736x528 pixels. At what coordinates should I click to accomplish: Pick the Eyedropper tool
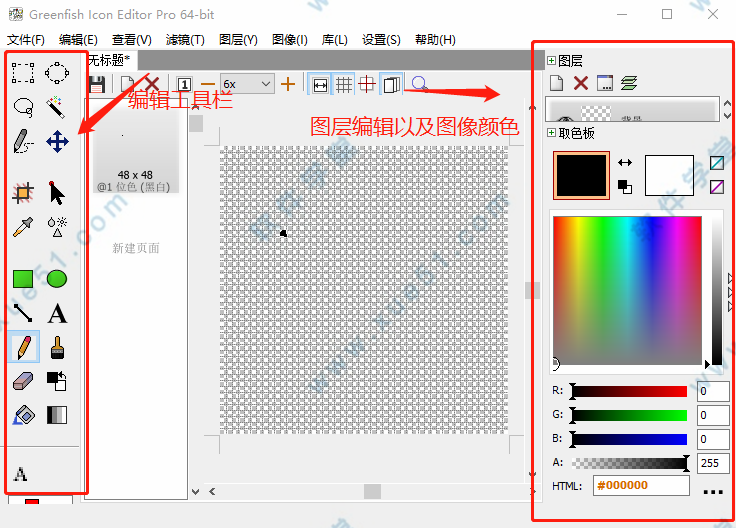23,227
